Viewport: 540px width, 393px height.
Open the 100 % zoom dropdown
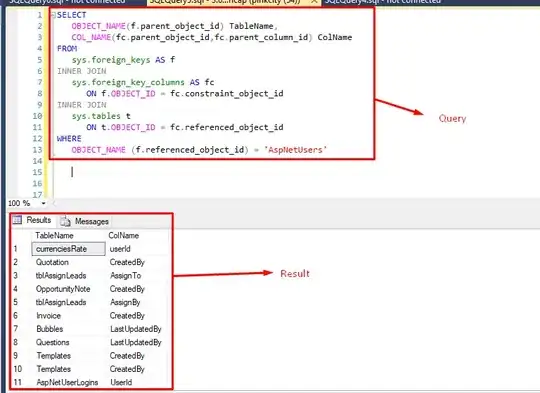point(43,203)
